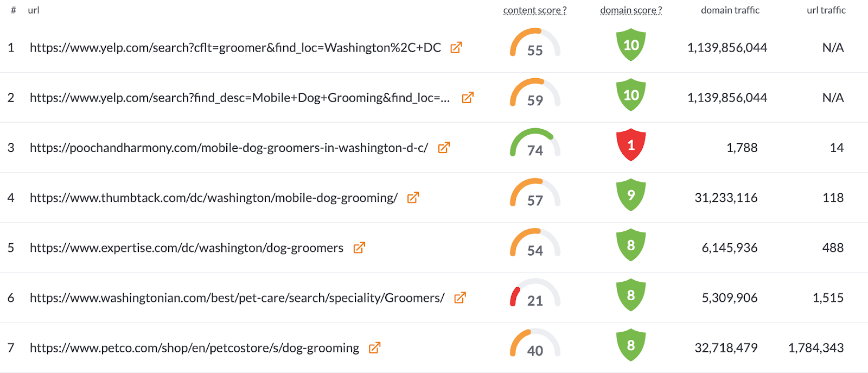
Task: Open the Yelp groomer search in a new tab
Action: tap(456, 47)
